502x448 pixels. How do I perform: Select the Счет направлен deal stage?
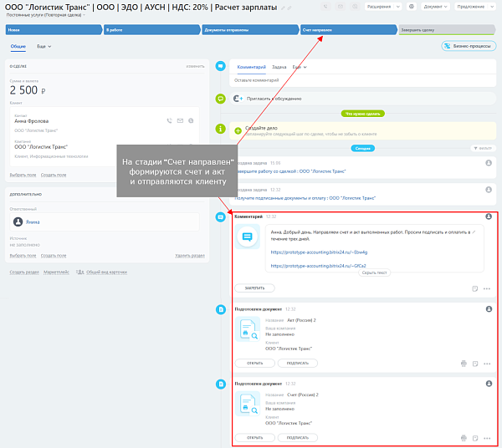coord(348,30)
